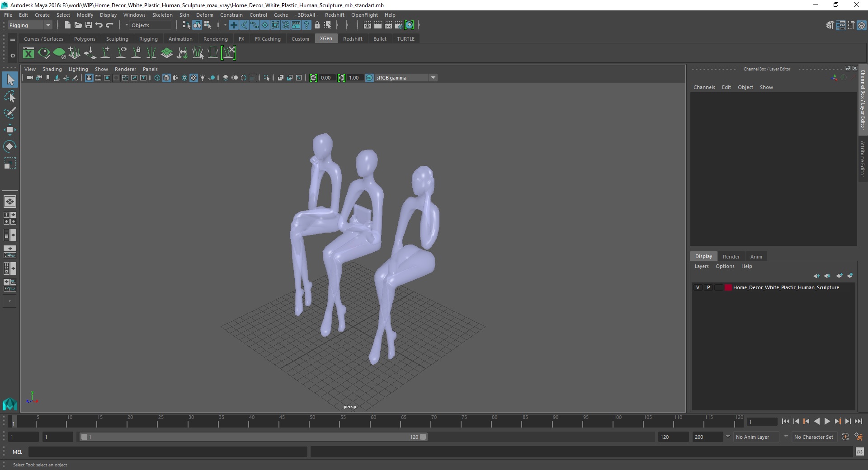The width and height of the screenshot is (868, 470).
Task: Toggle viewport Wireframe display cube
Action: pyautogui.click(x=157, y=78)
